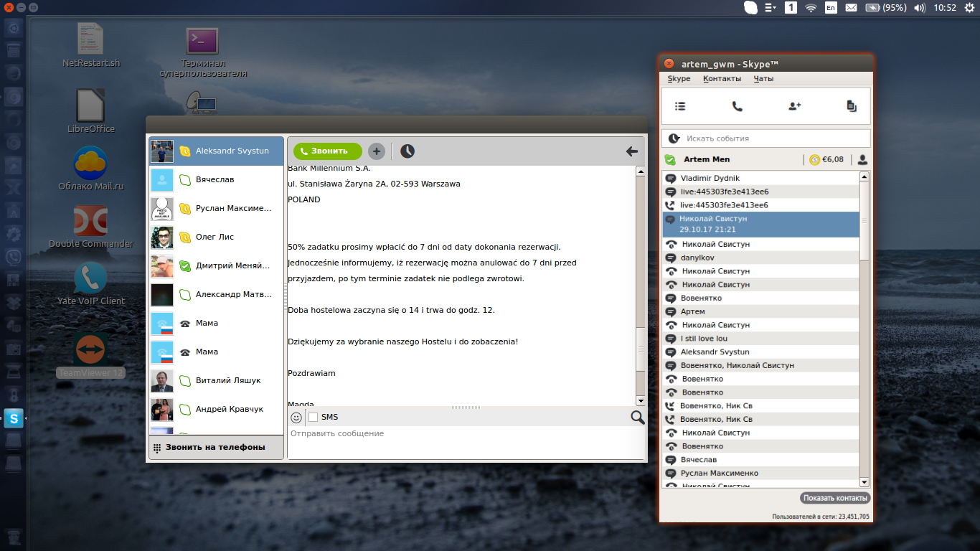Select Николай Свистун entry dated 29.10.17 21:21

[760, 224]
